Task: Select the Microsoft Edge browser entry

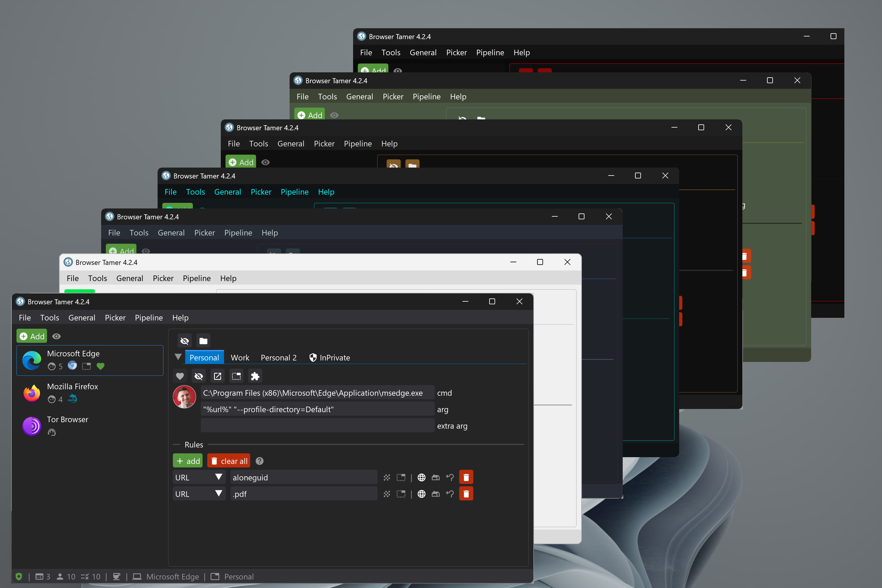Action: (90, 360)
